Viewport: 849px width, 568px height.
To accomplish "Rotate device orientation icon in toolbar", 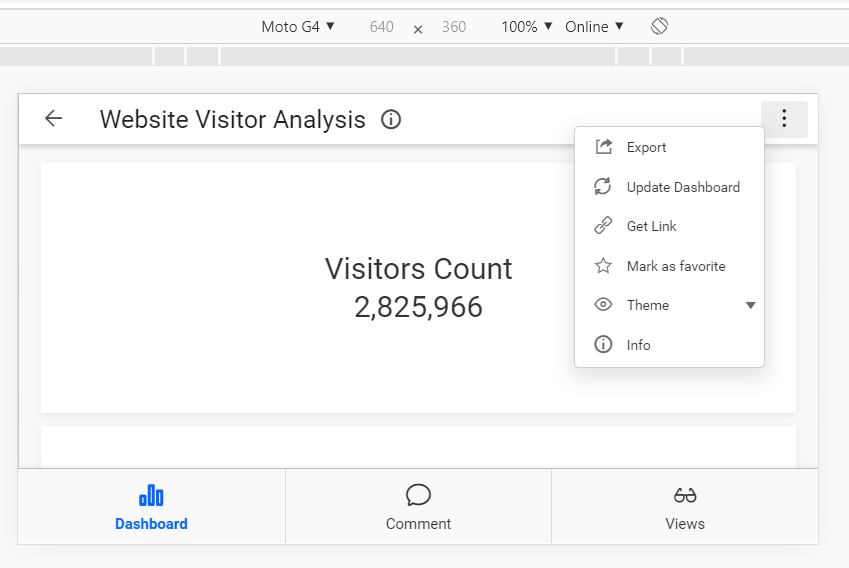I will [x=659, y=26].
